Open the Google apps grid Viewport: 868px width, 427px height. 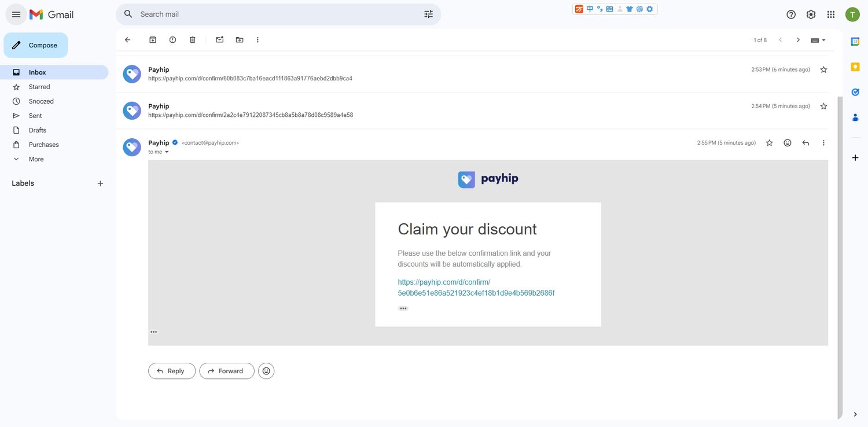pos(831,14)
